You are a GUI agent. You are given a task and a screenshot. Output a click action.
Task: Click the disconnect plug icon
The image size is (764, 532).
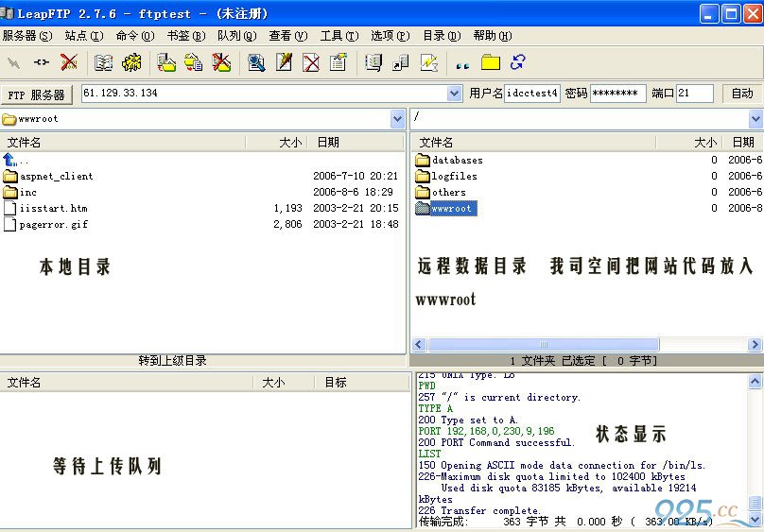[42, 62]
